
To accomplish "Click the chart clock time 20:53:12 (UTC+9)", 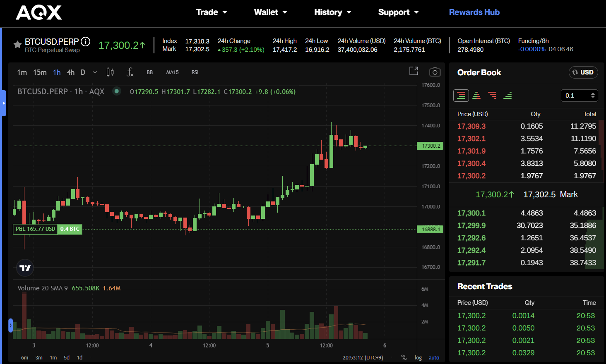I will [x=363, y=358].
